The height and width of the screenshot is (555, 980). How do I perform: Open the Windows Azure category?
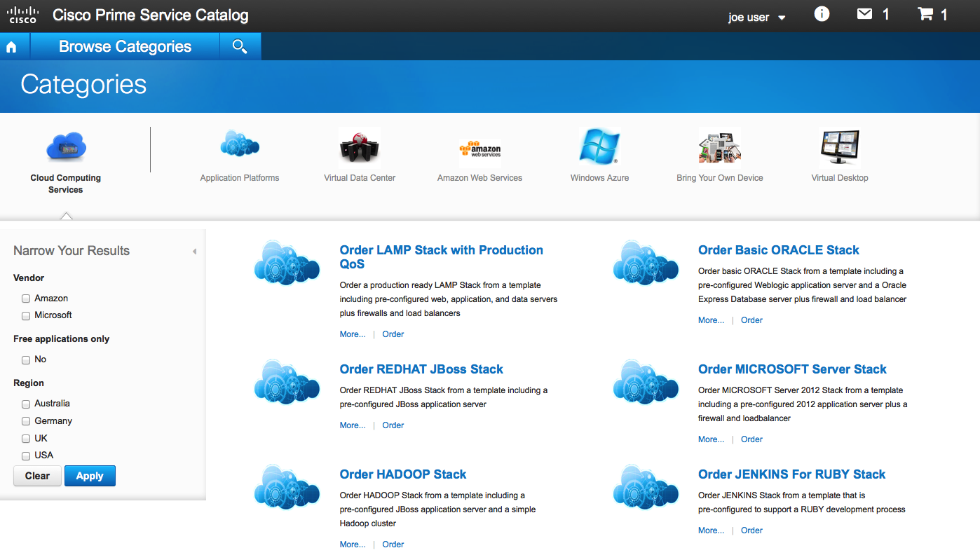click(x=599, y=147)
